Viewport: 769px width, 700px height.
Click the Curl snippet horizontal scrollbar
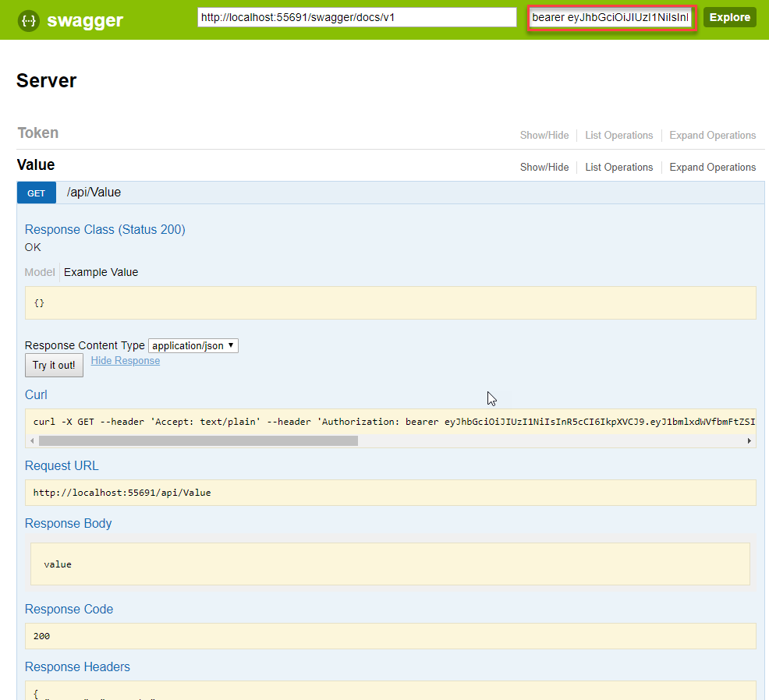[195, 440]
